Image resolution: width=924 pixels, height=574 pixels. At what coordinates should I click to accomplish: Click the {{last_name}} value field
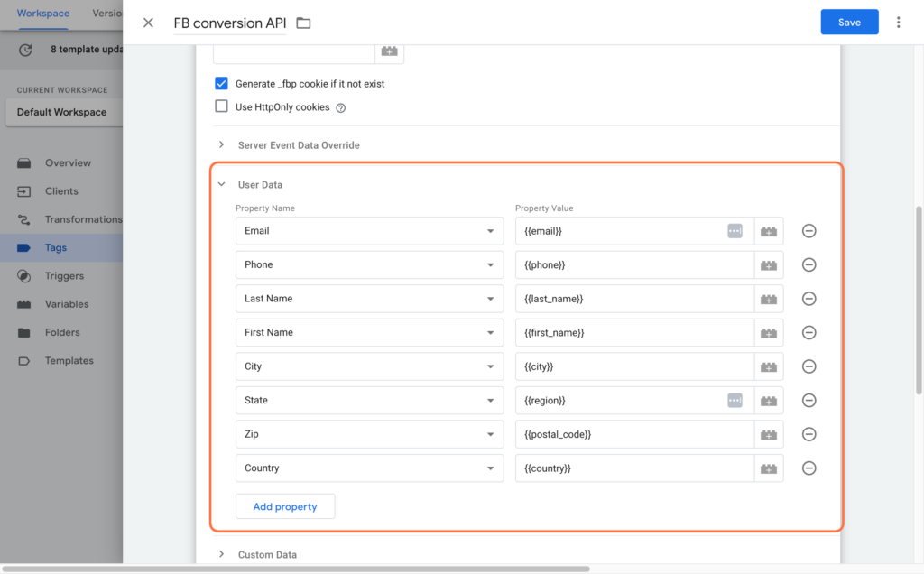tap(634, 299)
